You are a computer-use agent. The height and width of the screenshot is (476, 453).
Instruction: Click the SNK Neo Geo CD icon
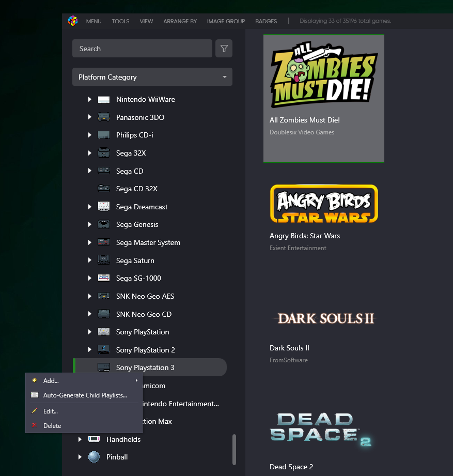pyautogui.click(x=104, y=314)
